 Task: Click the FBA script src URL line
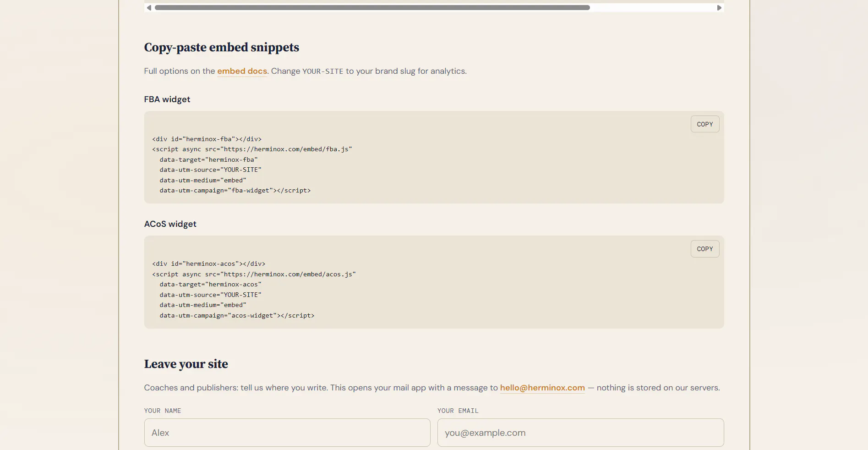tap(252, 149)
